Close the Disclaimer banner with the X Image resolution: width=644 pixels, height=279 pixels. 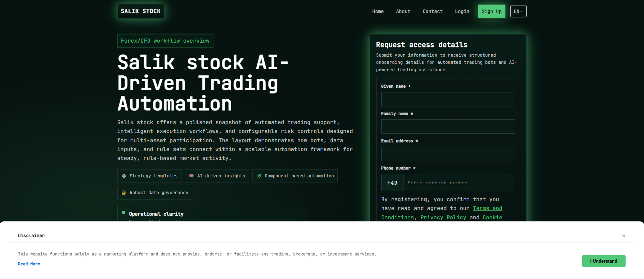(624, 236)
